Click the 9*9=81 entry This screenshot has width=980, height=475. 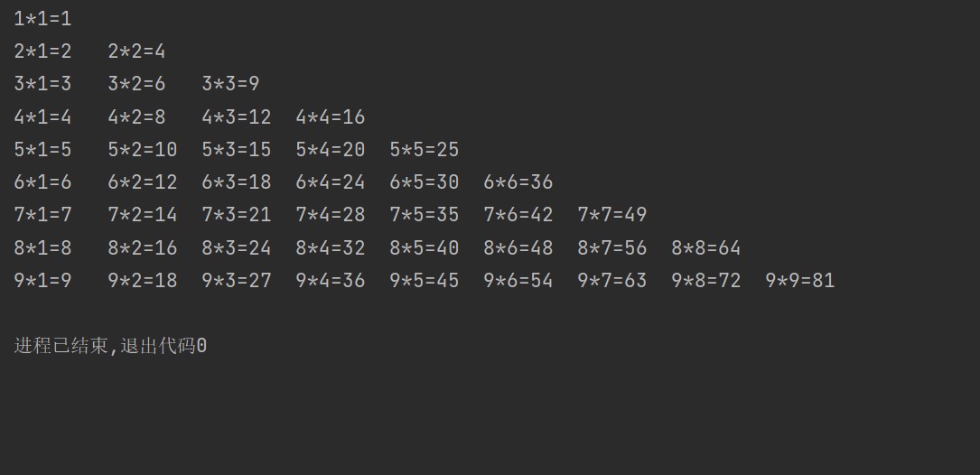[x=799, y=281]
